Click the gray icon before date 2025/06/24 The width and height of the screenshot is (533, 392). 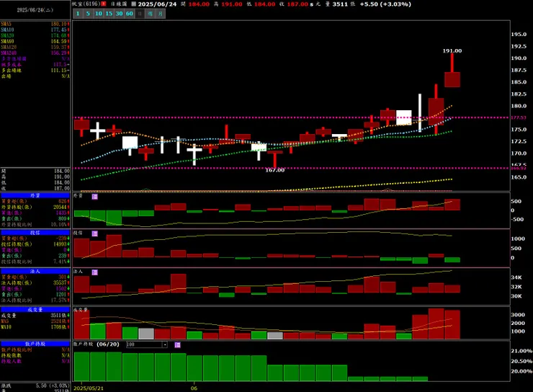[133, 4]
